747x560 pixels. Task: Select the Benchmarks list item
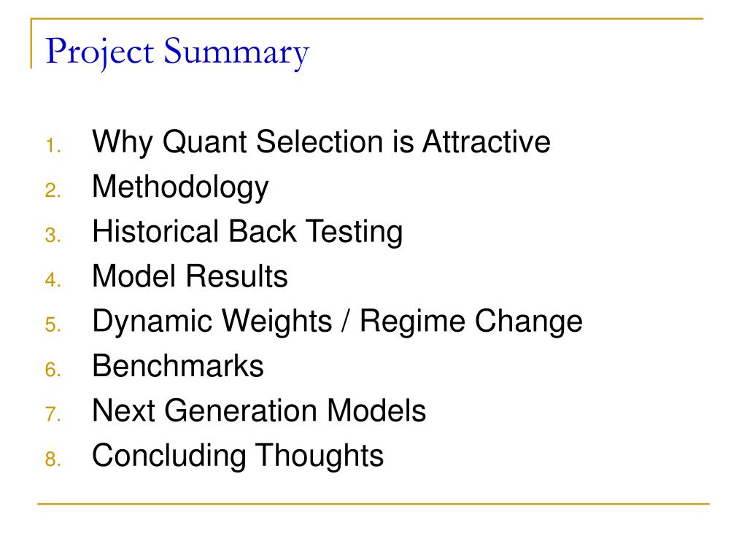pos(178,366)
